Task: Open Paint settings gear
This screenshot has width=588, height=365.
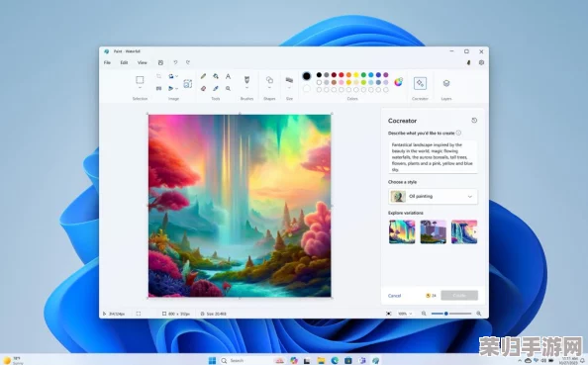Action: click(481, 62)
